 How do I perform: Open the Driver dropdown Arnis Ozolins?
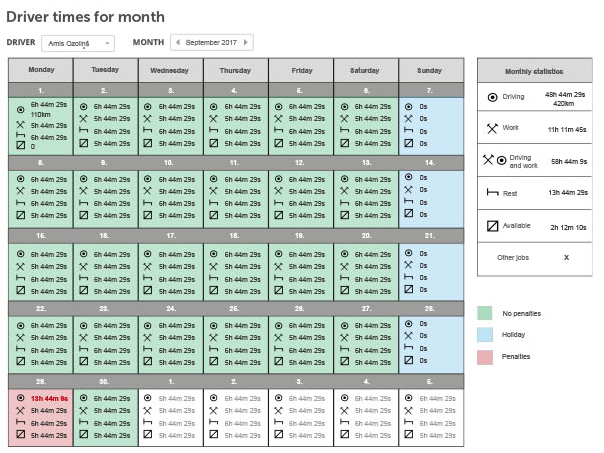78,43
